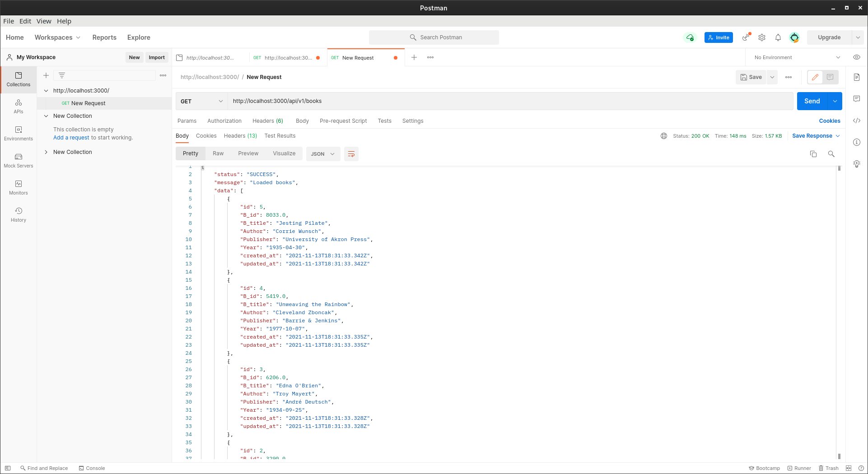Collapse the http://localhost:3000/ collection
The image size is (868, 474).
tap(46, 91)
